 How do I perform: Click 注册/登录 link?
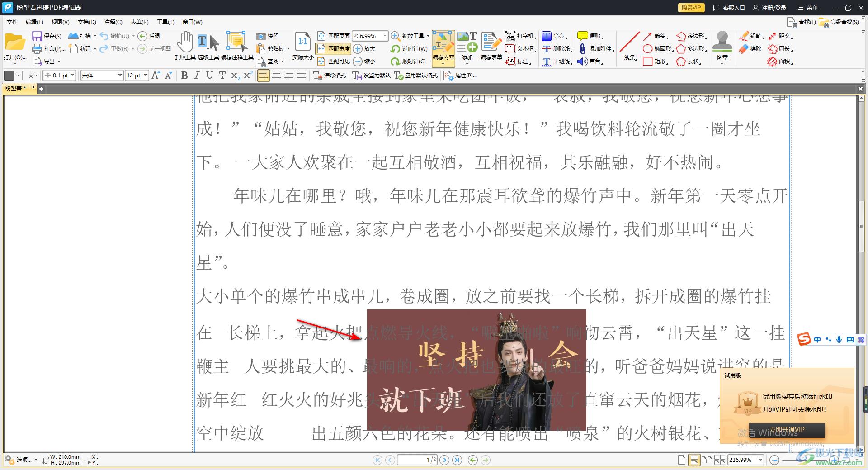point(769,8)
